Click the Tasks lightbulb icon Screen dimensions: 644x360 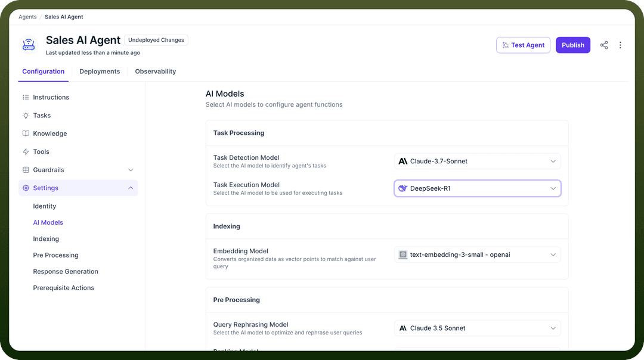pyautogui.click(x=26, y=116)
